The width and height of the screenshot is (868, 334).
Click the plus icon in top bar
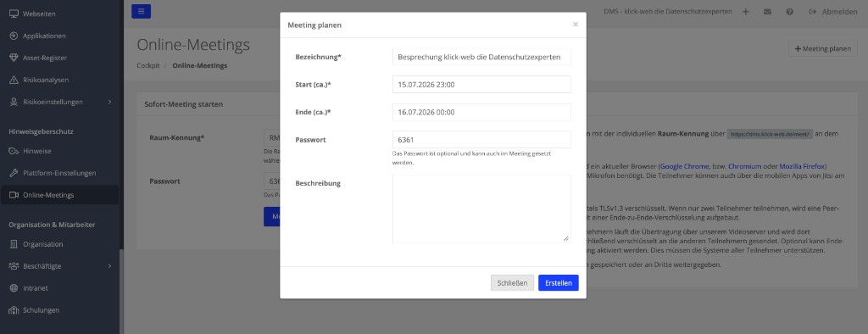pyautogui.click(x=746, y=12)
